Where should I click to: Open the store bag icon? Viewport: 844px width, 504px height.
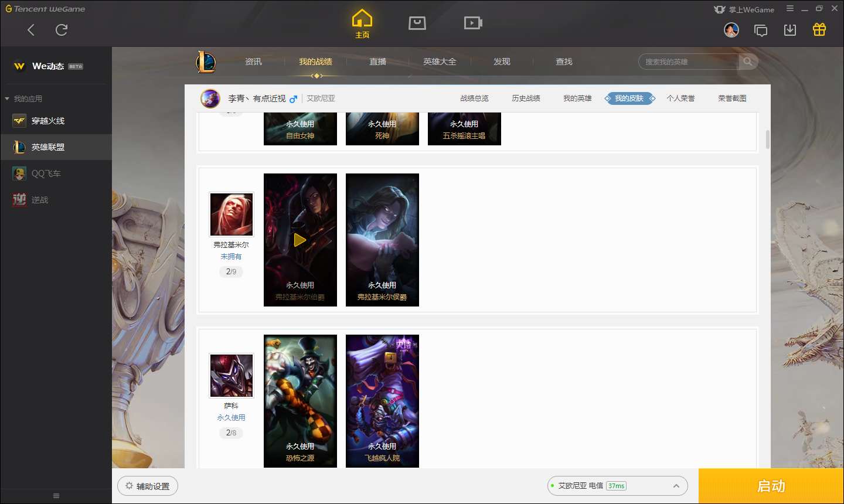coord(417,23)
